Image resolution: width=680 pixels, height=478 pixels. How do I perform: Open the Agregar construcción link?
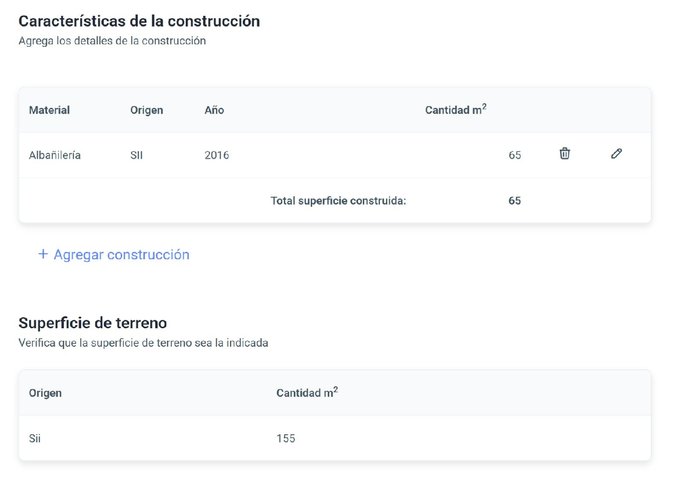121,255
